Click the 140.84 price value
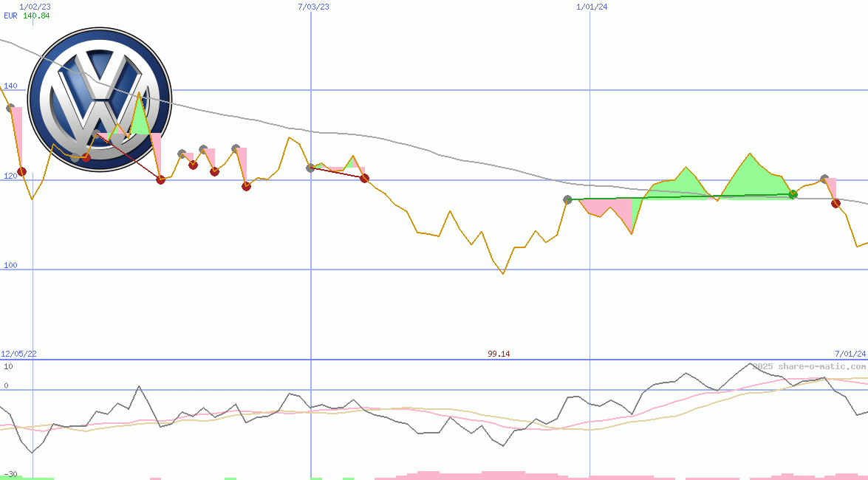 coord(36,16)
